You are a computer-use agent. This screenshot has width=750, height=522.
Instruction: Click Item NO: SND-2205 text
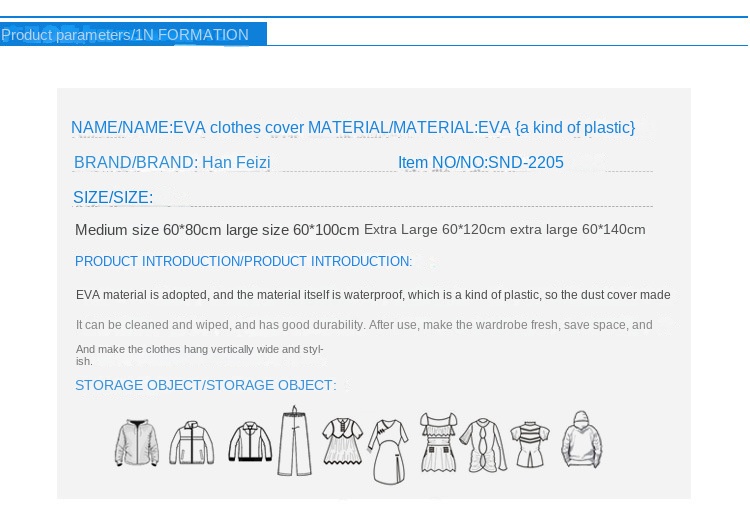click(481, 162)
